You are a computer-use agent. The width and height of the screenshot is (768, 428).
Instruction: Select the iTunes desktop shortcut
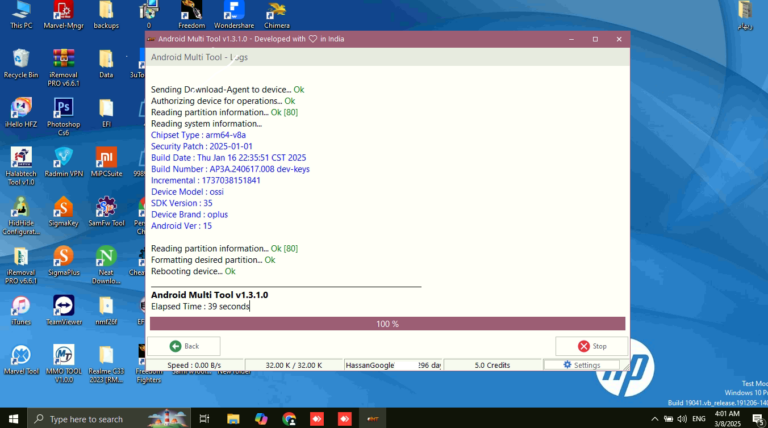(x=21, y=310)
